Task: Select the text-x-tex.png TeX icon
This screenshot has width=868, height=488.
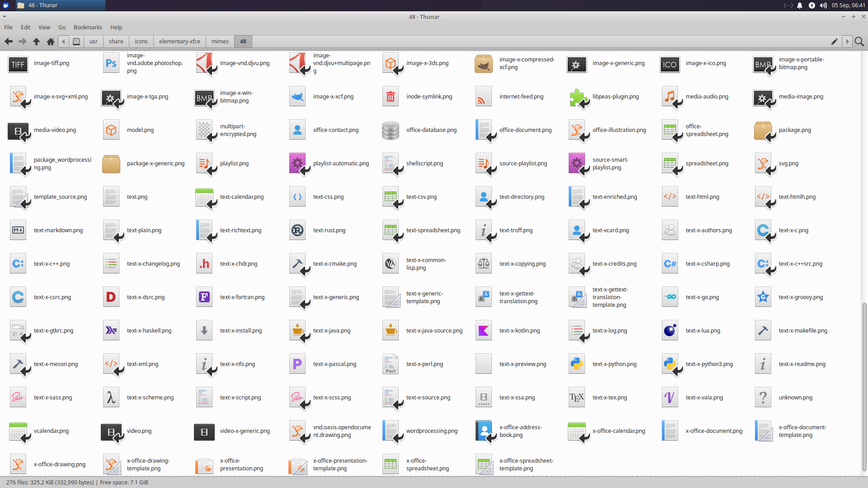Action: (576, 397)
